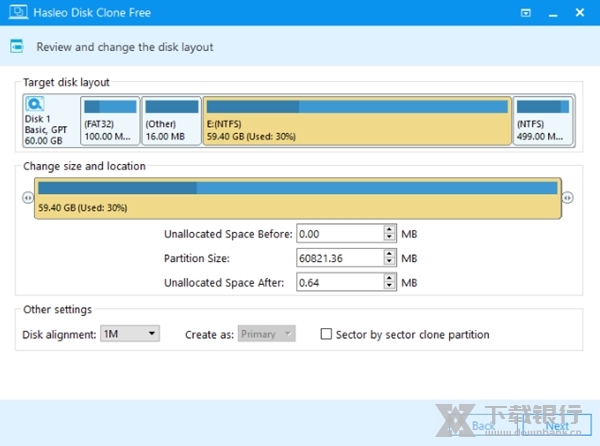The width and height of the screenshot is (600, 446).
Task: Click the Next button
Action: coord(557,425)
